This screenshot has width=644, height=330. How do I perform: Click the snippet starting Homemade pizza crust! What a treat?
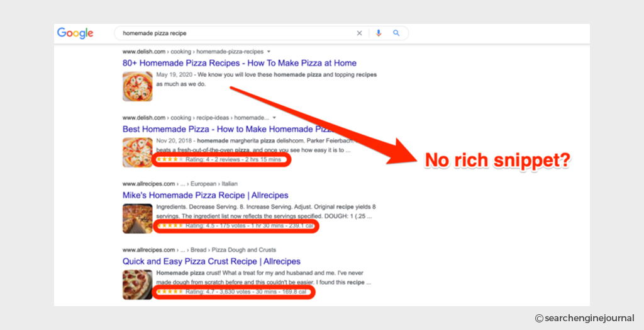pos(264,278)
